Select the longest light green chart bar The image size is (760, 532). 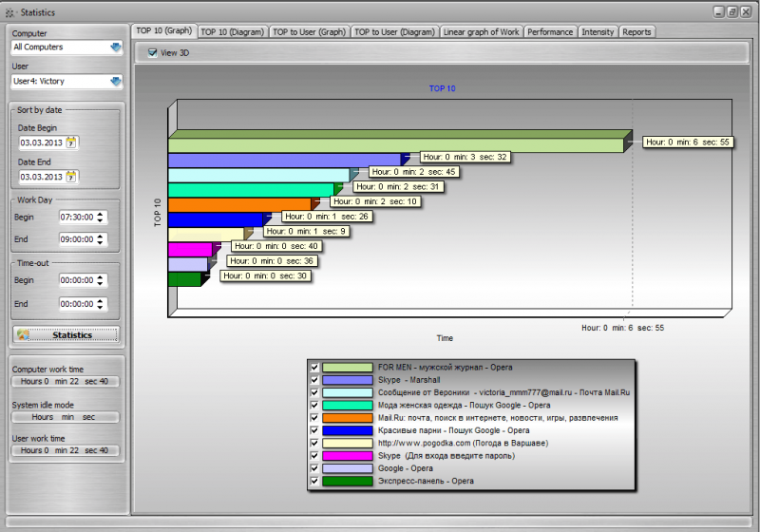395,144
